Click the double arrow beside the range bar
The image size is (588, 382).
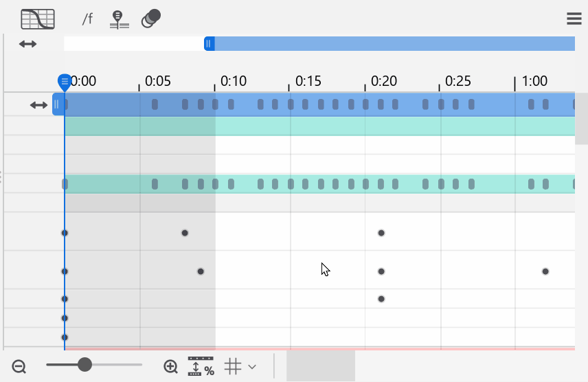(x=27, y=44)
